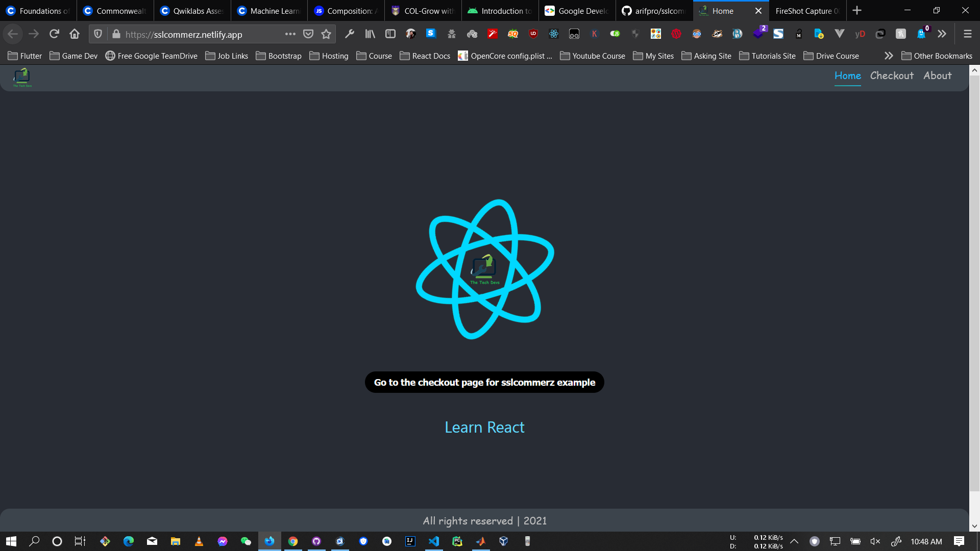Toggle the Firefox sidebar view

(x=390, y=34)
